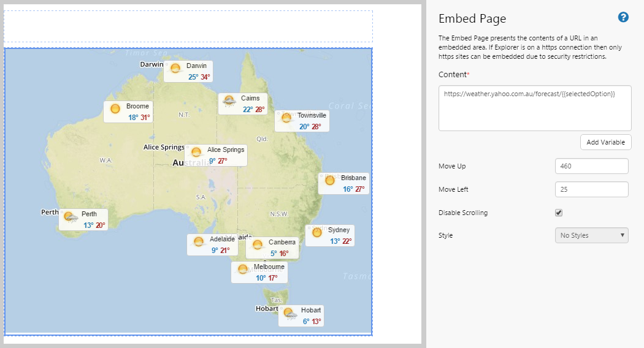Click the N.S.W. map region label
The width and height of the screenshot is (644, 348).
pos(279,214)
